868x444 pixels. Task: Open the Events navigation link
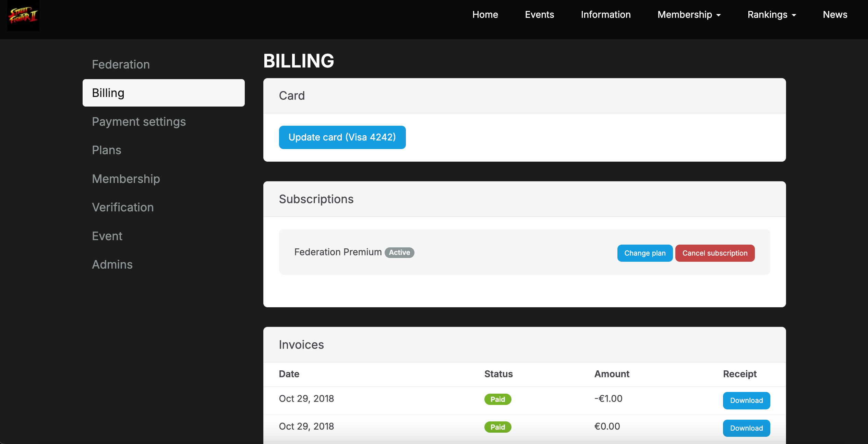(x=539, y=15)
